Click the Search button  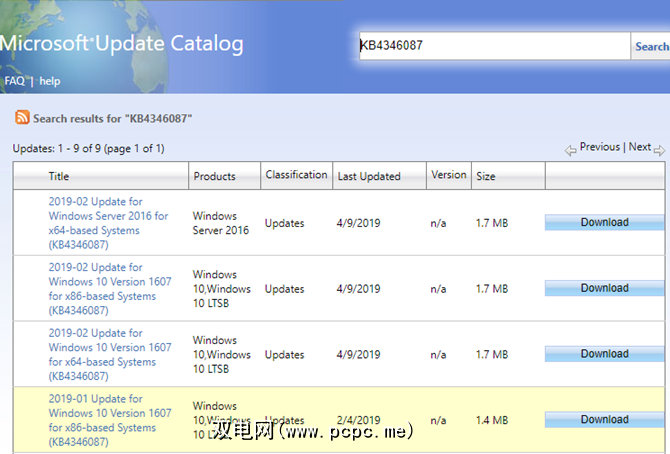pos(651,46)
